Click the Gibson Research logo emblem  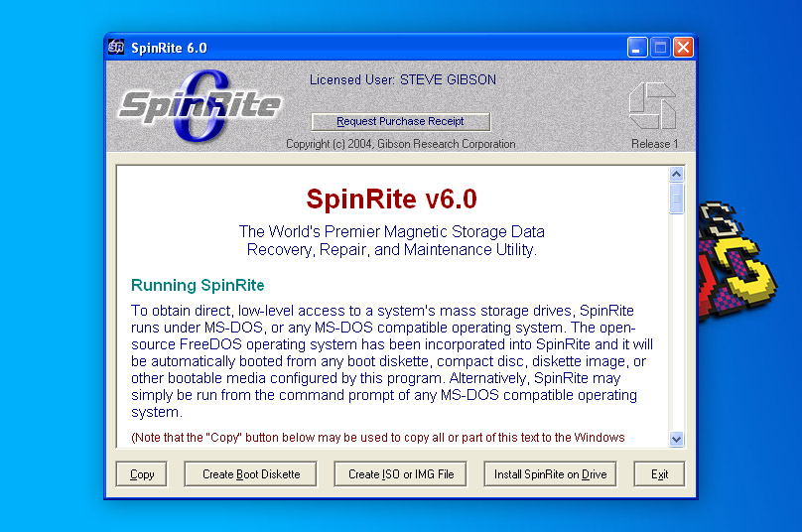pyautogui.click(x=653, y=106)
